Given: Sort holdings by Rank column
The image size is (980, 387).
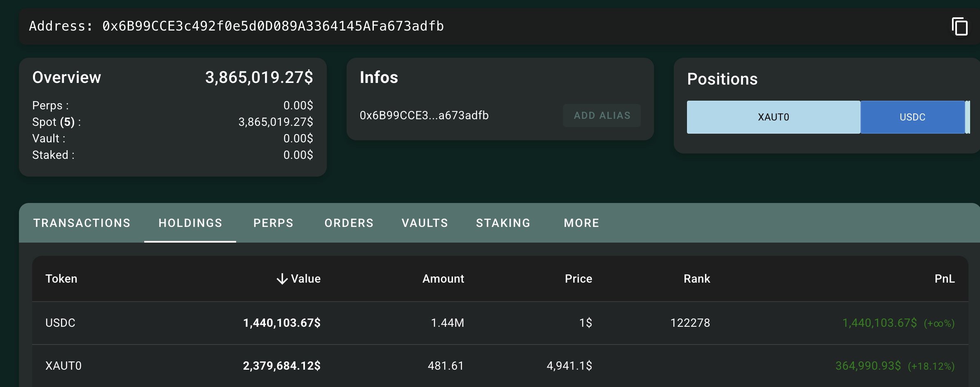Looking at the screenshot, I should 696,279.
